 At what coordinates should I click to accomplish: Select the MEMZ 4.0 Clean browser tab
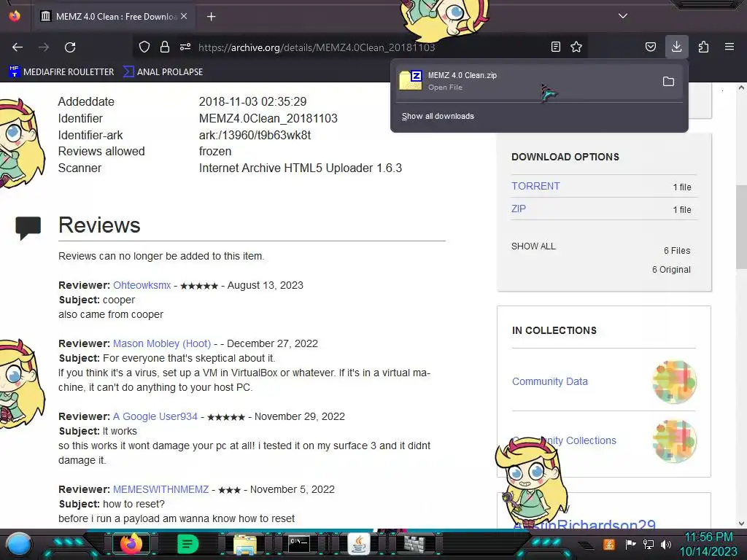tap(115, 17)
